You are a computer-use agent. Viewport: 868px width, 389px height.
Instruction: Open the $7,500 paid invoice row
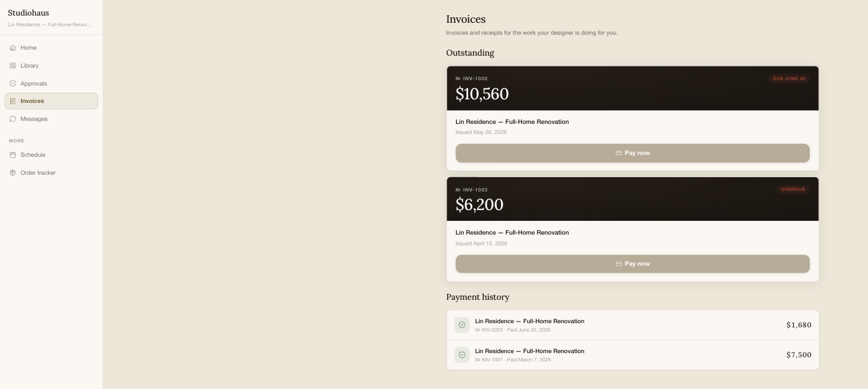pyautogui.click(x=633, y=355)
